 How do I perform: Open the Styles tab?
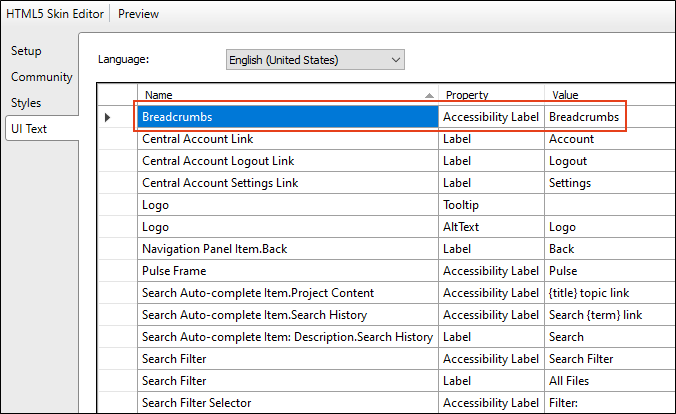[x=26, y=103]
